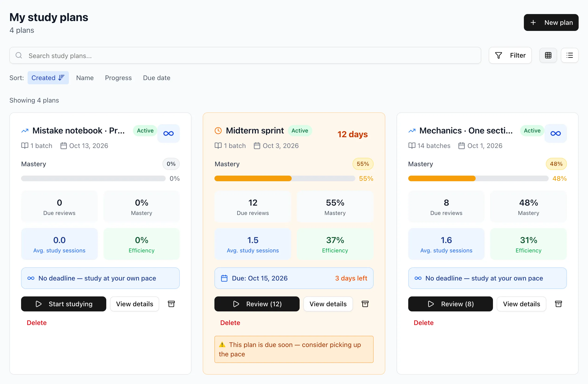Switch to list view layout

click(x=570, y=55)
